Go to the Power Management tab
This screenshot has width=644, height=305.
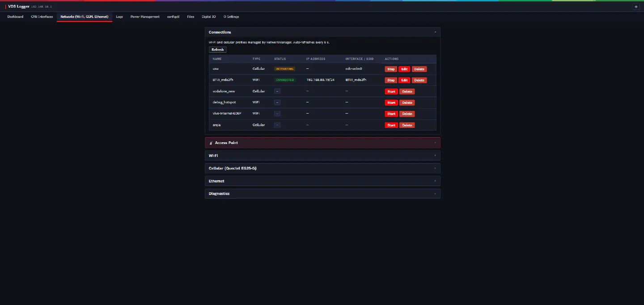click(145, 17)
